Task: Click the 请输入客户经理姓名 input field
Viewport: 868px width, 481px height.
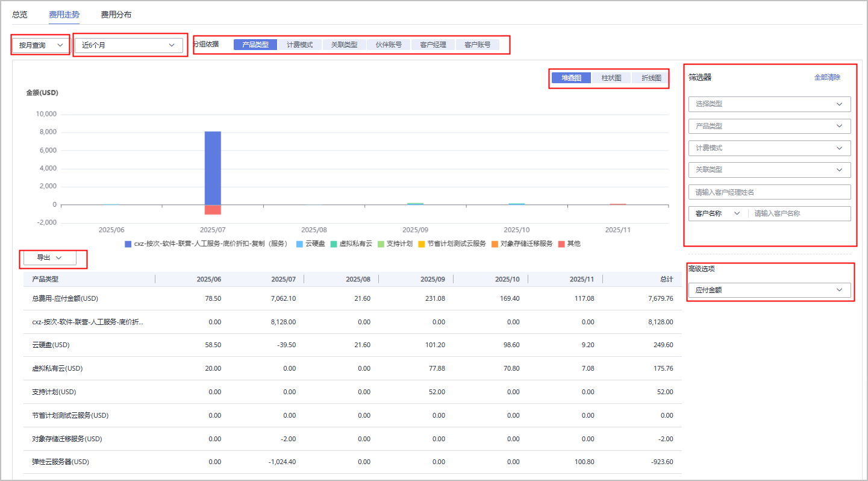Action: click(769, 192)
